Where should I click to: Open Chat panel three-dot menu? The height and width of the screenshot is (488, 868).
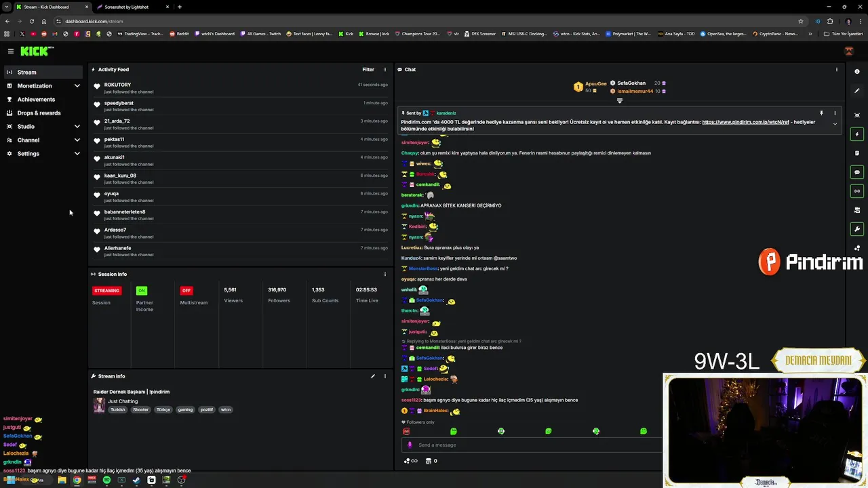pyautogui.click(x=836, y=69)
